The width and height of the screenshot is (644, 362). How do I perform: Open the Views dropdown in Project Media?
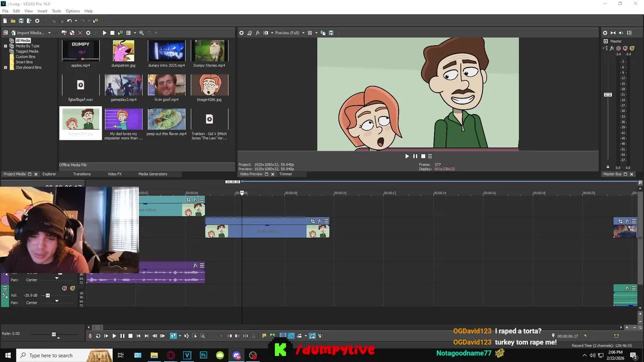[x=135, y=33]
